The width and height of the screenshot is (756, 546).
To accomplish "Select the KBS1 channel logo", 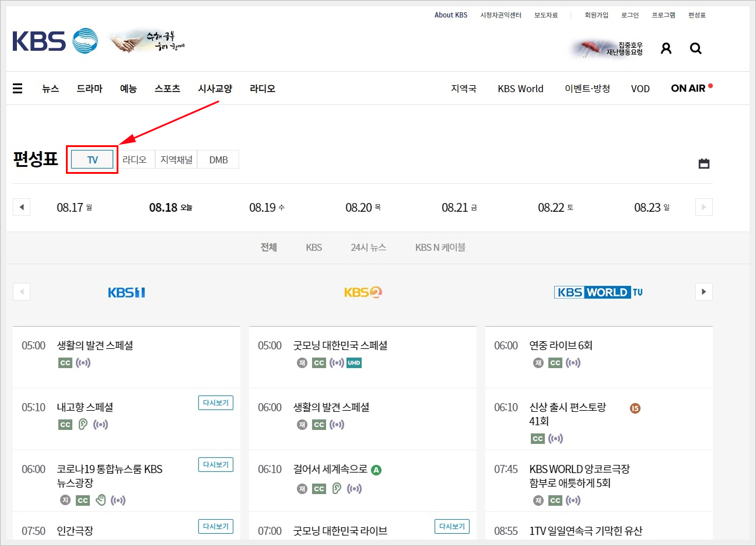I will [127, 292].
